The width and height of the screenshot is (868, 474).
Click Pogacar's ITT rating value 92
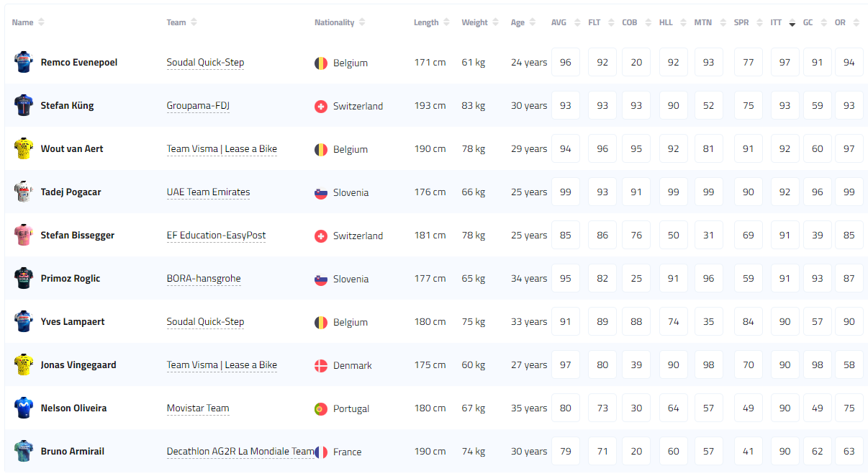[x=785, y=192]
